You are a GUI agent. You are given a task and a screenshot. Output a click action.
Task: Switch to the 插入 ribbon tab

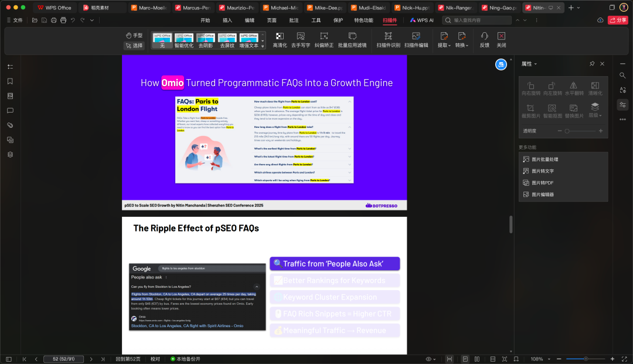227,20
